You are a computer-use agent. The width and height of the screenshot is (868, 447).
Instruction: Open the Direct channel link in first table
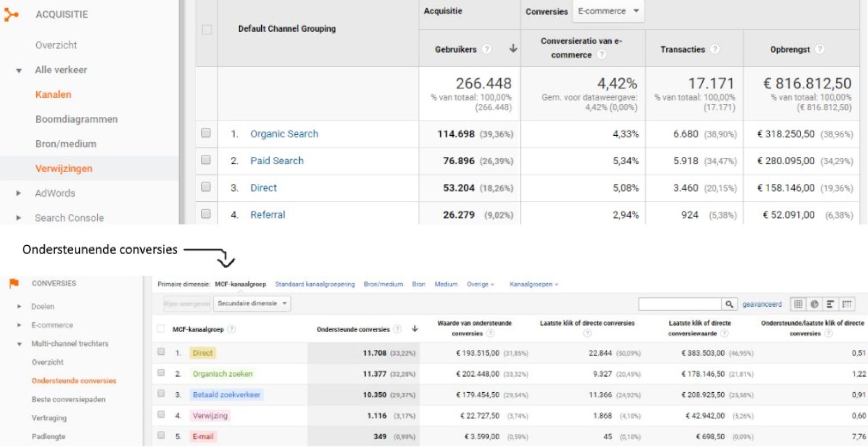click(263, 188)
